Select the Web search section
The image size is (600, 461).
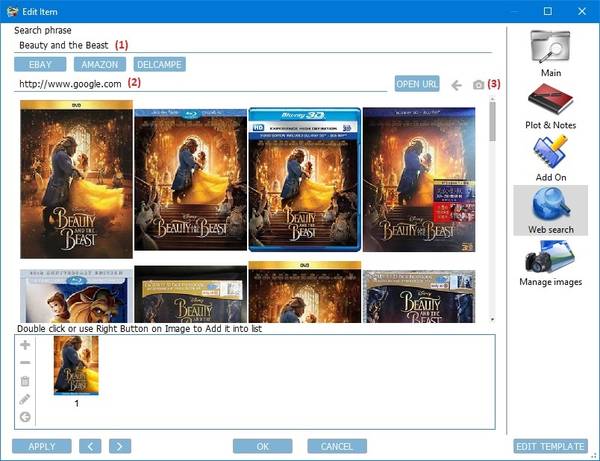click(550, 210)
